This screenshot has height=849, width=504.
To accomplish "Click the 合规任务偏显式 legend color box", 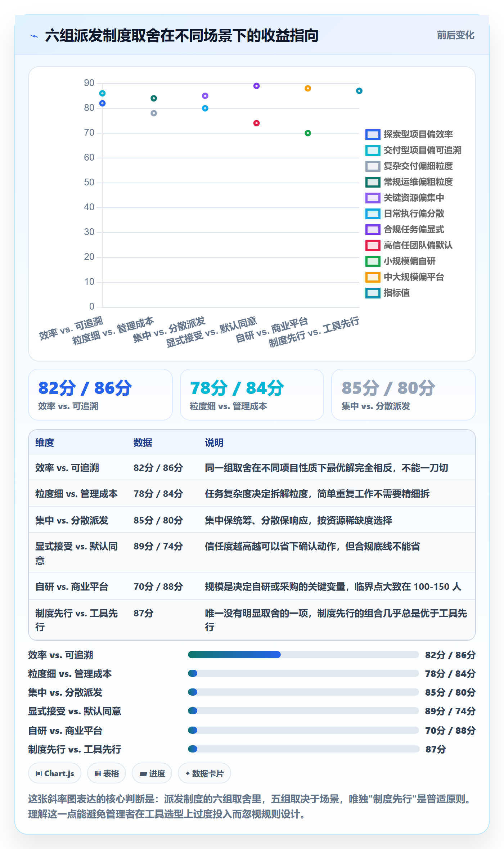I will (373, 229).
